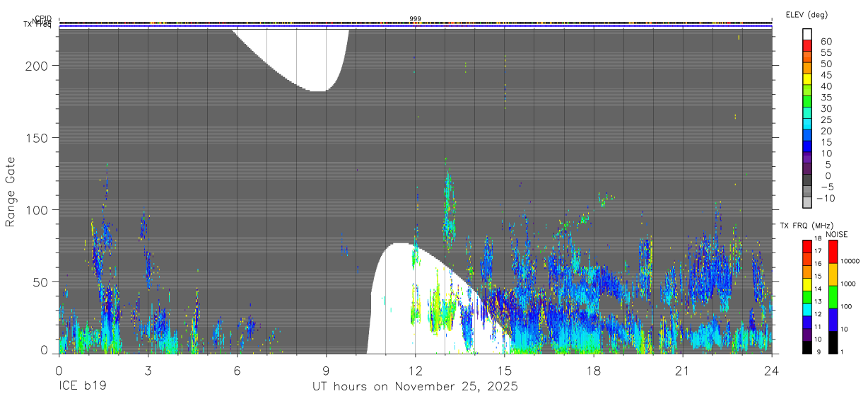Select the 14 label on TX FRQ legend

click(x=818, y=289)
